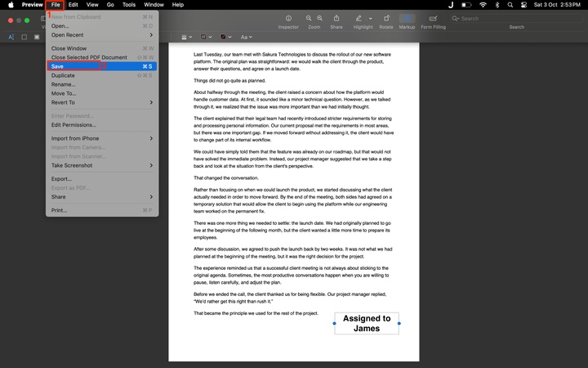Open the border color dropdown
Screen dimensions: 588x368
click(207, 37)
